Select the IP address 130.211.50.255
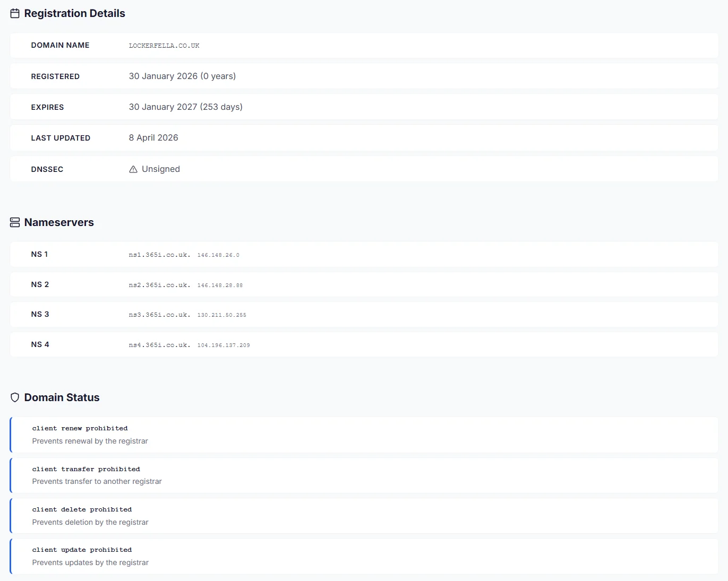The image size is (728, 581). (222, 315)
